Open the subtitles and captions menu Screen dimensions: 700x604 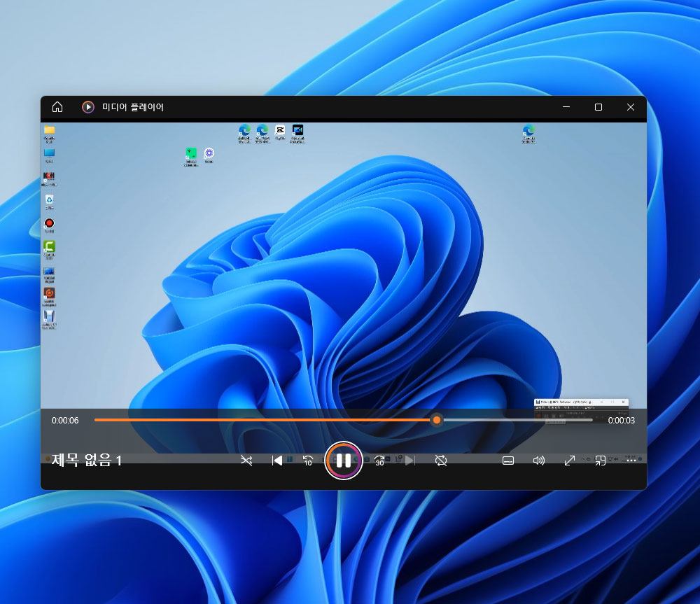click(508, 461)
